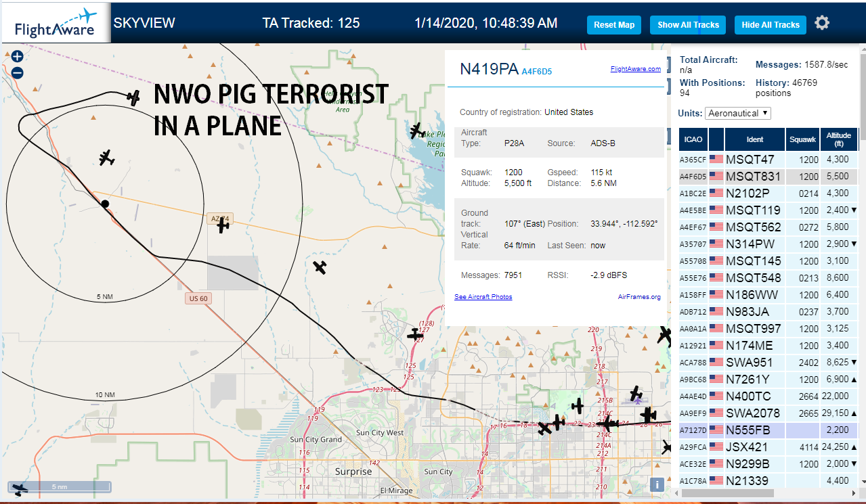Click US flag in MSQT47 row
Image resolution: width=866 pixels, height=504 pixels.
coord(716,160)
